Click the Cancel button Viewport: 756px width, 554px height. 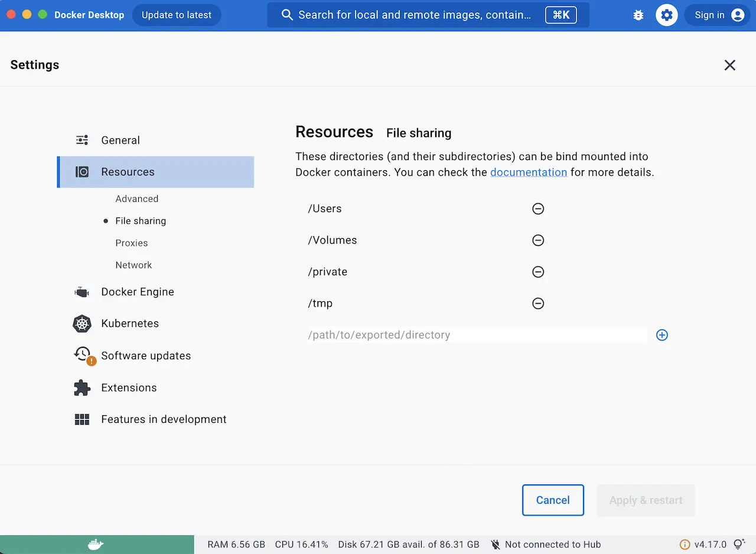pyautogui.click(x=553, y=500)
